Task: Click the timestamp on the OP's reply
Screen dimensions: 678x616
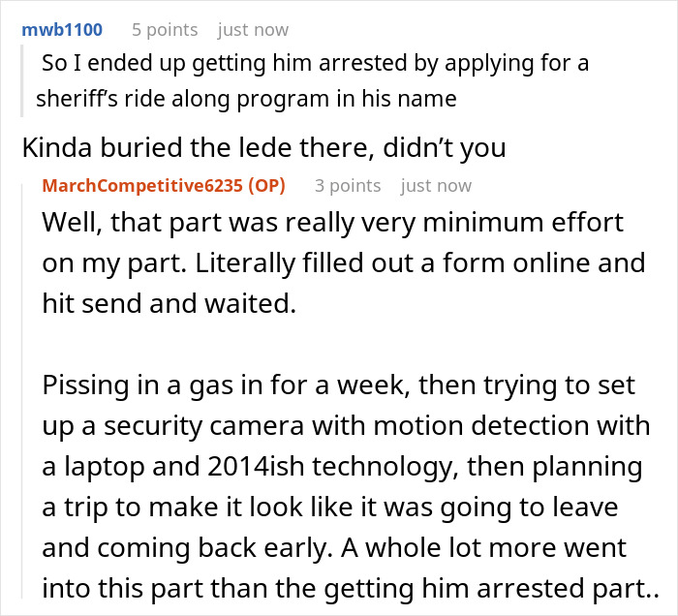Action: pyautogui.click(x=436, y=185)
